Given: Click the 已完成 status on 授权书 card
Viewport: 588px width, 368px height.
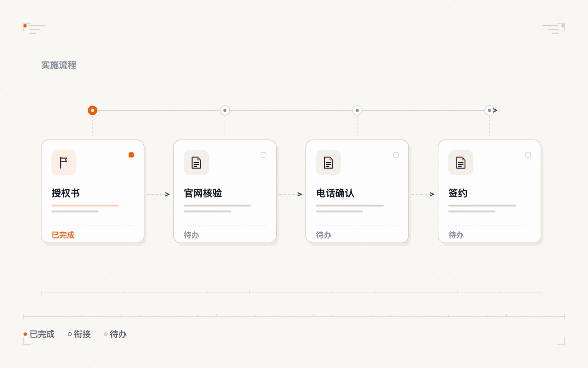Looking at the screenshot, I should (63, 235).
